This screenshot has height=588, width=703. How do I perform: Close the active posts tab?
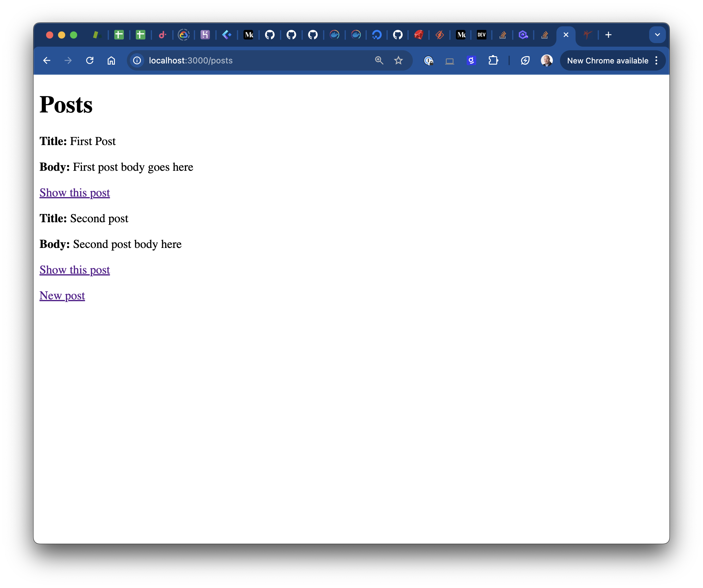tap(566, 35)
